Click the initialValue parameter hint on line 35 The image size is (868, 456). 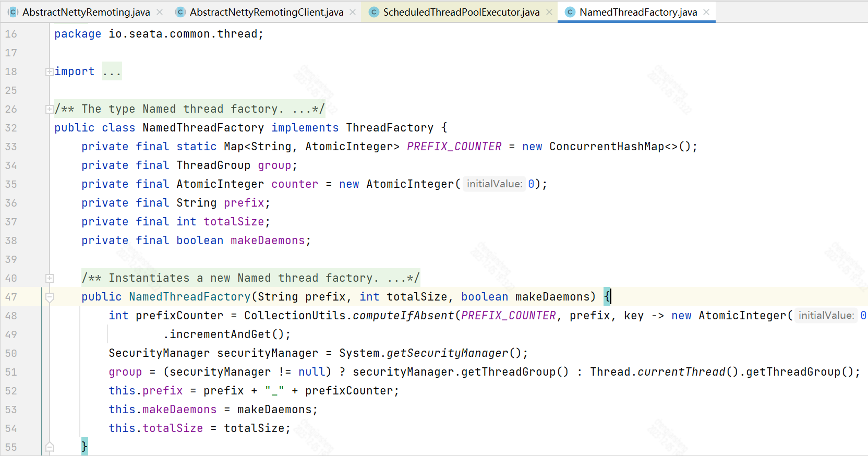pos(494,184)
